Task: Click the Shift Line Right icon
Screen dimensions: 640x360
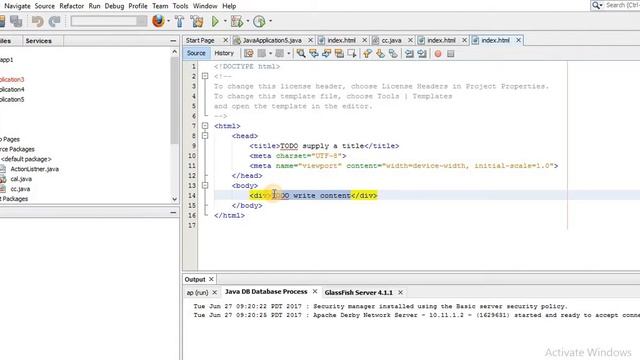Action: (x=422, y=53)
